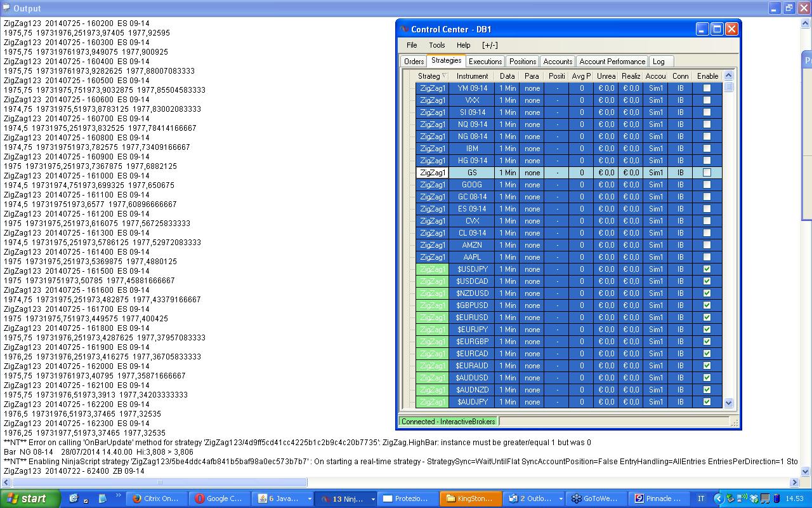
Task: Open the Java group taskbar button
Action: coord(283,498)
